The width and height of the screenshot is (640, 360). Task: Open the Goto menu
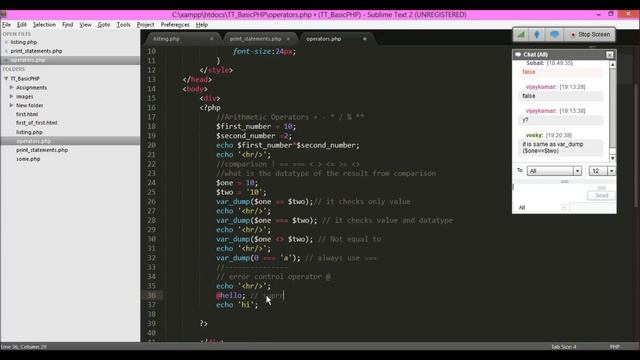click(x=104, y=25)
